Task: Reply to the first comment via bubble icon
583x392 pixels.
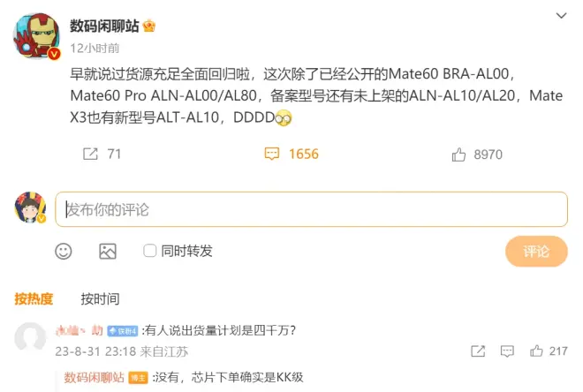Action: click(507, 351)
